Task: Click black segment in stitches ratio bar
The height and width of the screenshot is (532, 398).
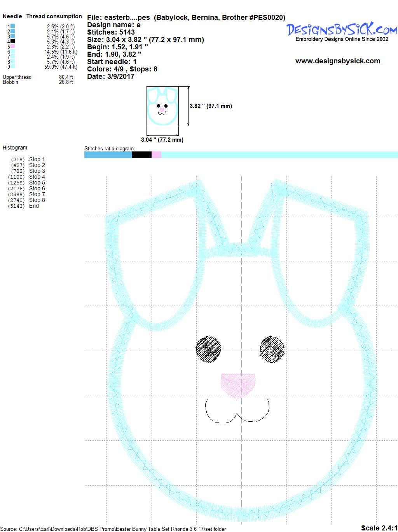Action: (x=141, y=155)
